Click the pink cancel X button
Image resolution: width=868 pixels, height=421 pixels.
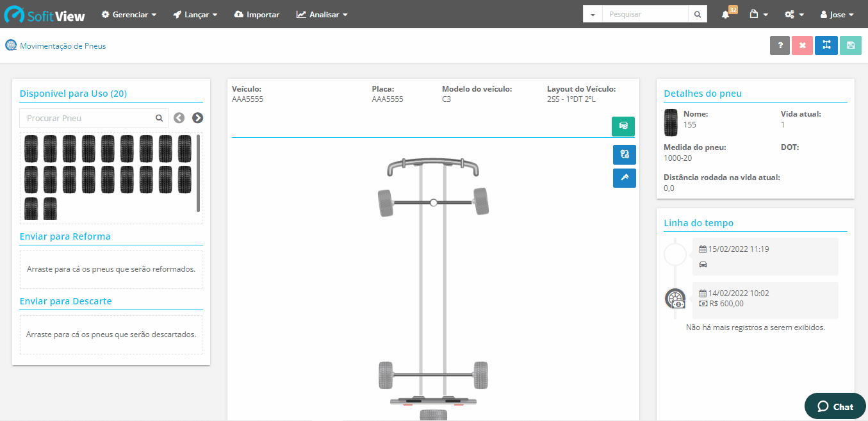point(802,45)
